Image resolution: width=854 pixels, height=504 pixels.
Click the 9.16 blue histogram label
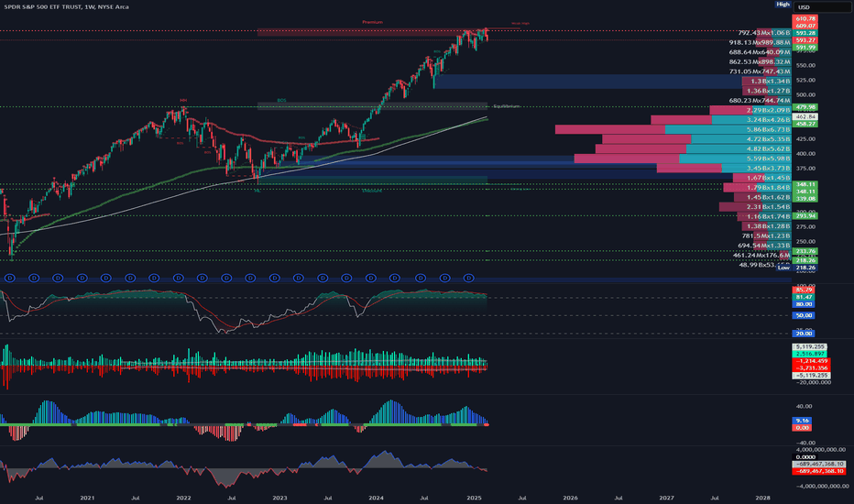click(803, 422)
